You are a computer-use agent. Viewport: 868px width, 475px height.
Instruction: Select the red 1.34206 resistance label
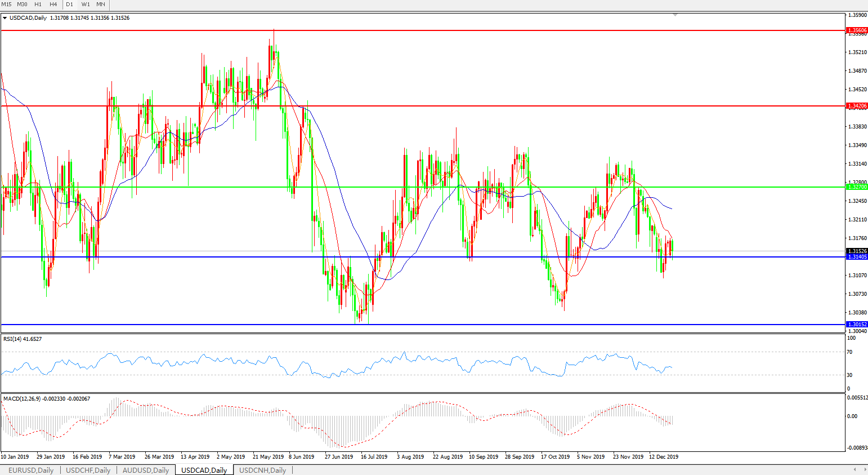click(x=857, y=106)
